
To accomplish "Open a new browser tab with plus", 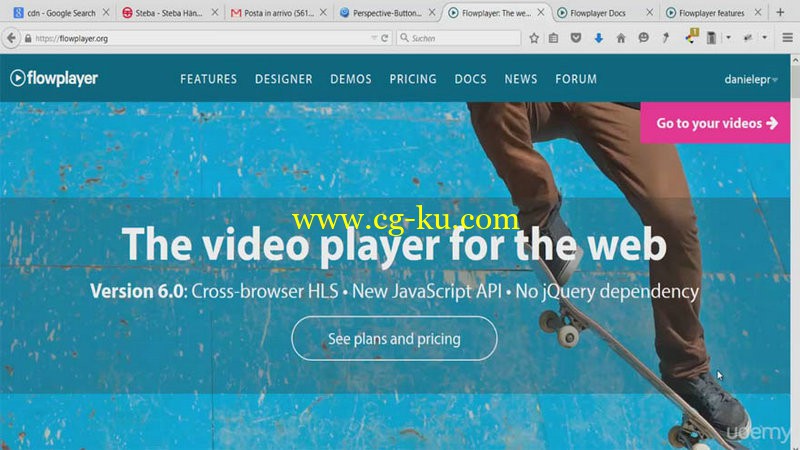I will (x=780, y=13).
